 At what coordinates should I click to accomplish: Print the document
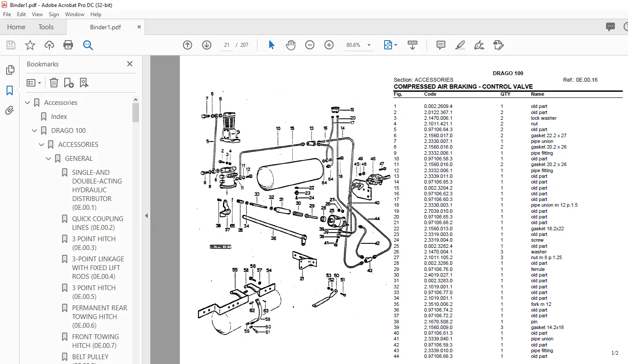pyautogui.click(x=68, y=45)
